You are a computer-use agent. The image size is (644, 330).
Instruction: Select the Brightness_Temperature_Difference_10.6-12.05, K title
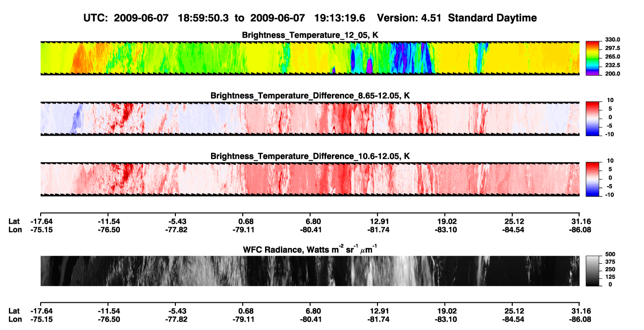tap(310, 156)
